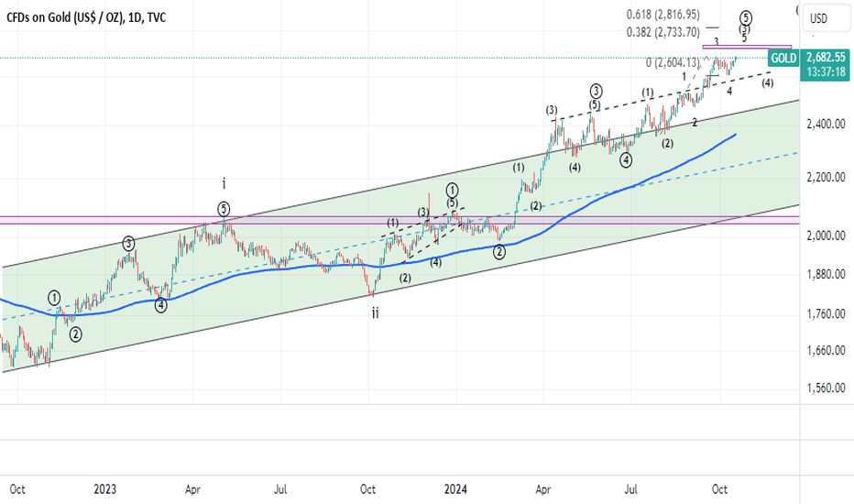Select the (4) label under the GOLD tag
This screenshot has height=504, width=854.
767,83
